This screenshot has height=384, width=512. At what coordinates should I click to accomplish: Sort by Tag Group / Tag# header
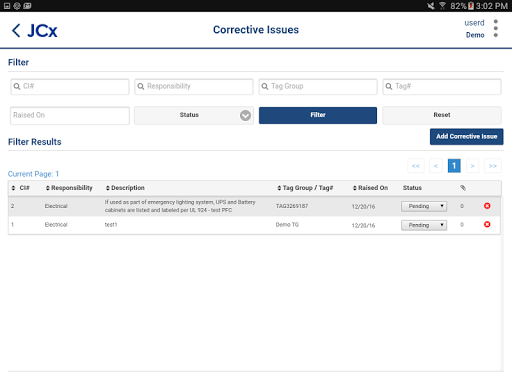(305, 188)
